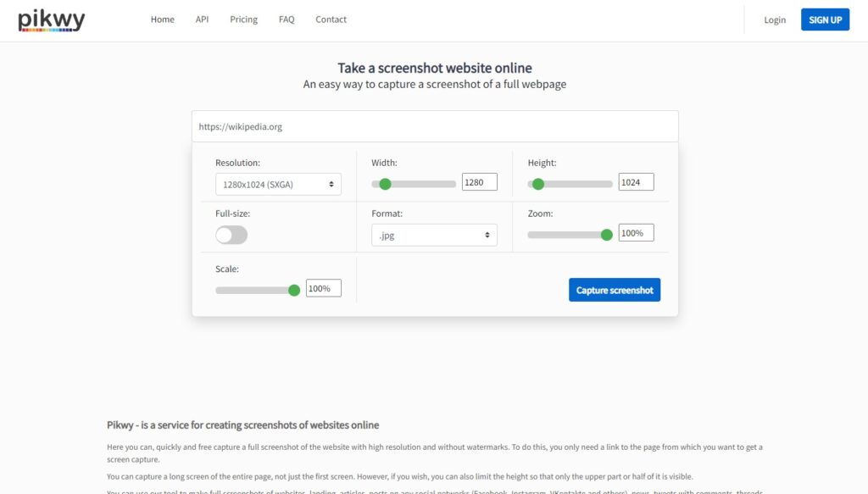Click the Login link
Screen dimensions: 868x494
point(774,19)
